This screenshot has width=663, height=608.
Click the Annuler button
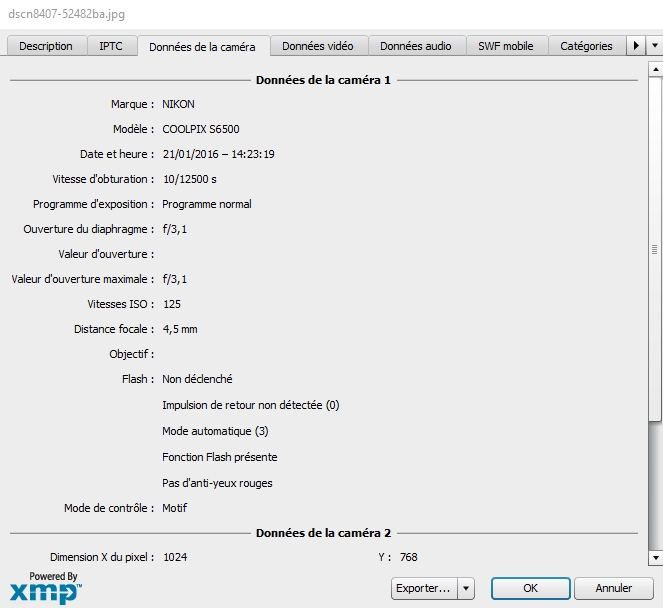point(614,588)
